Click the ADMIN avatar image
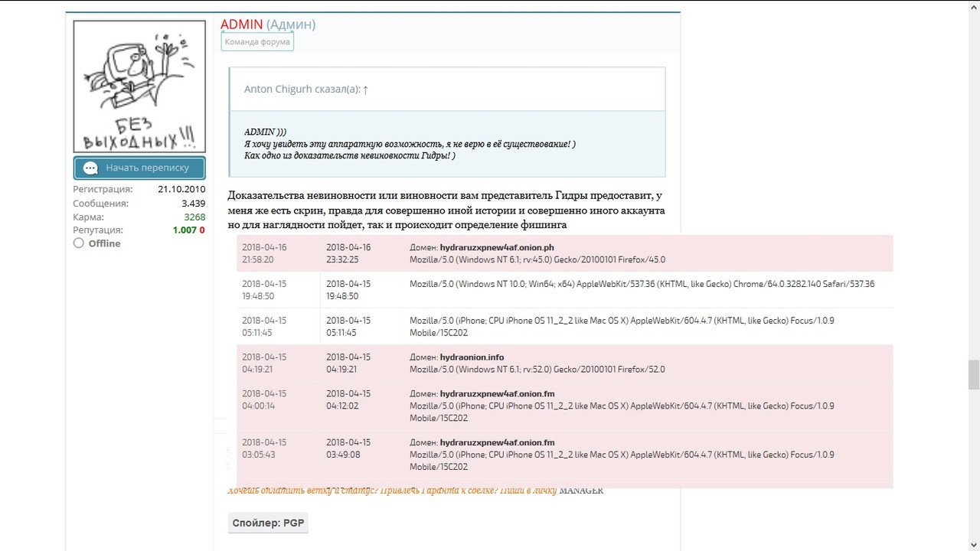This screenshot has height=551, width=980. coord(139,86)
